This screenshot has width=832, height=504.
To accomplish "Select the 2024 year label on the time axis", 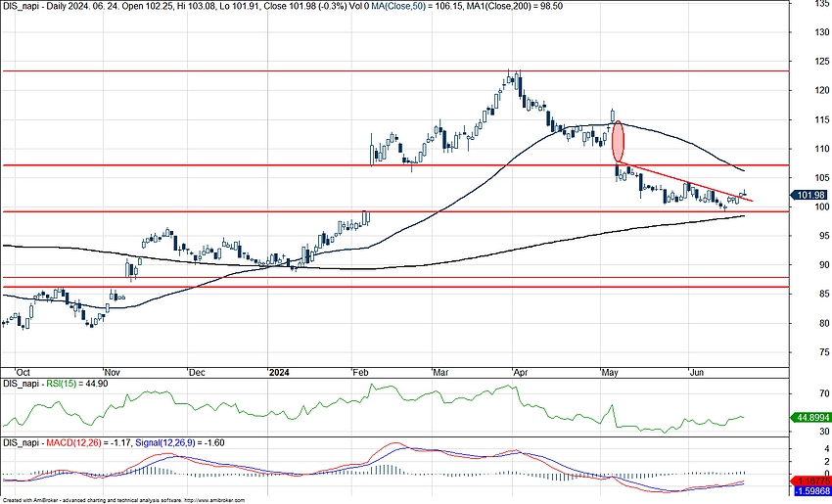I will click(x=279, y=373).
